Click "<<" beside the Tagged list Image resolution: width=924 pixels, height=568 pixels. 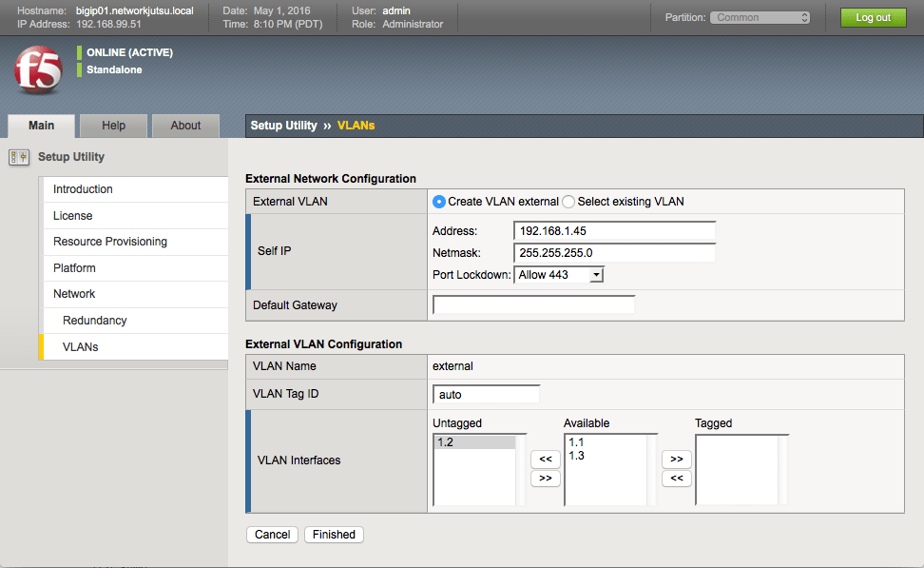tap(676, 478)
